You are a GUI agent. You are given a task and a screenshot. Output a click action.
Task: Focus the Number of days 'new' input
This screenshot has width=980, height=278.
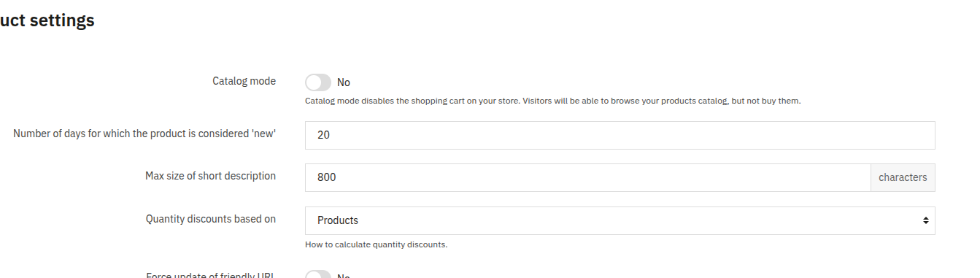620,135
